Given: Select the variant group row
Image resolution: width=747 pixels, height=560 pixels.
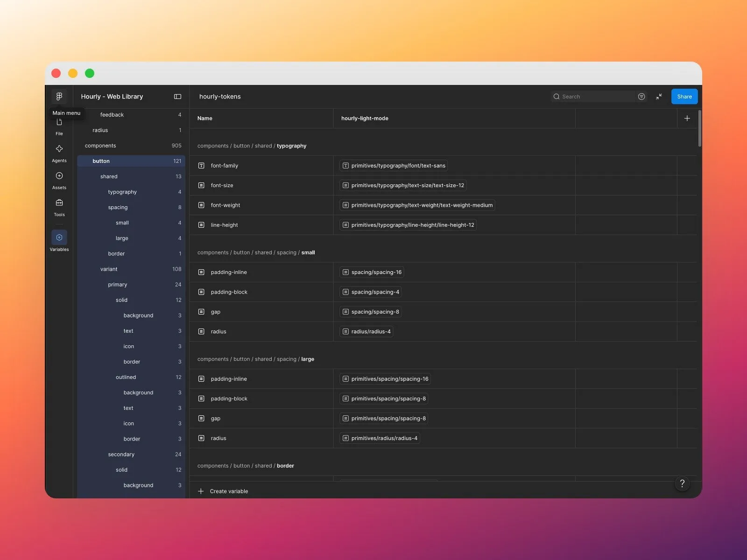Looking at the screenshot, I should 131,269.
